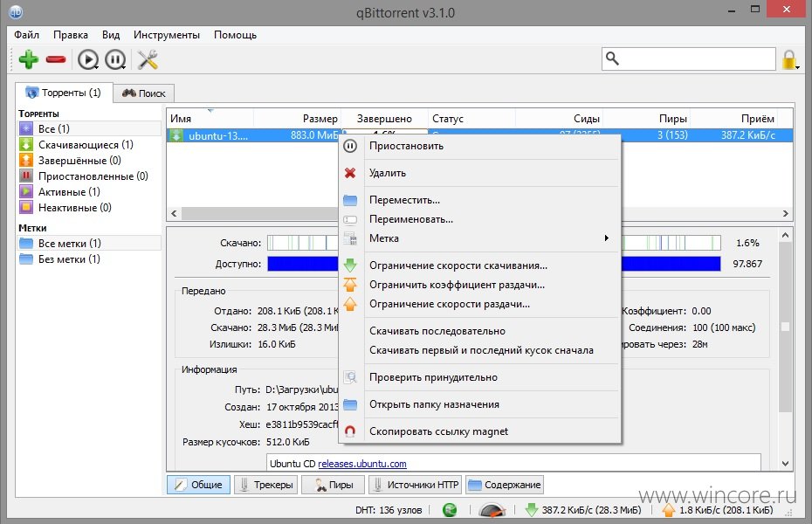Image resolution: width=812 pixels, height=524 pixels.
Task: Sort by the Имя column header
Action: pyautogui.click(x=210, y=119)
